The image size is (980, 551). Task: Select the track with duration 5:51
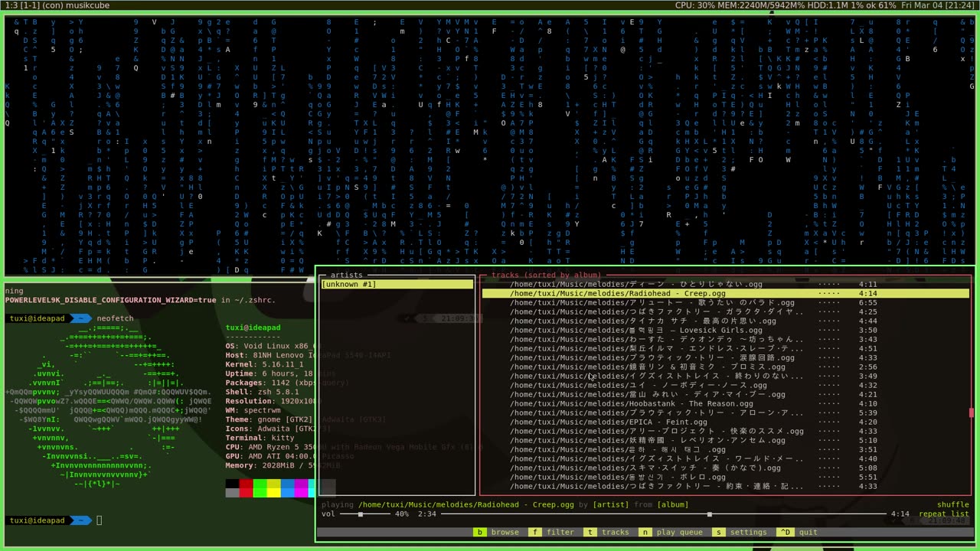726,478
